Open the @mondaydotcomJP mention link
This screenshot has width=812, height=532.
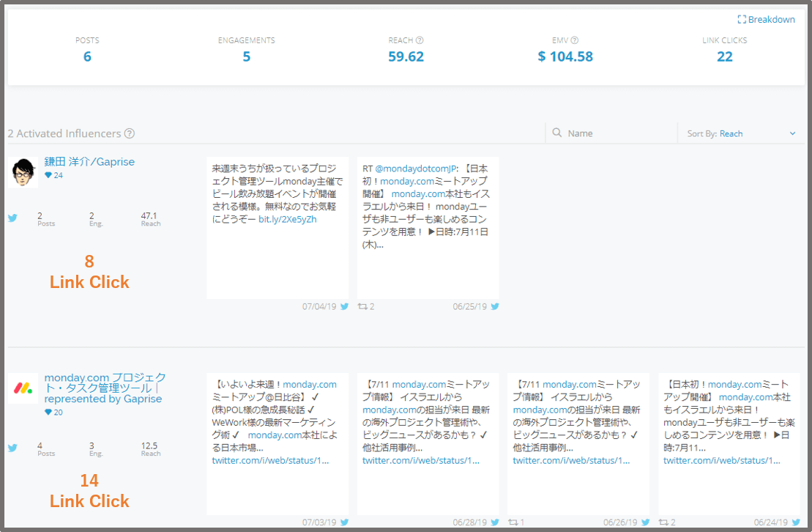click(417, 169)
